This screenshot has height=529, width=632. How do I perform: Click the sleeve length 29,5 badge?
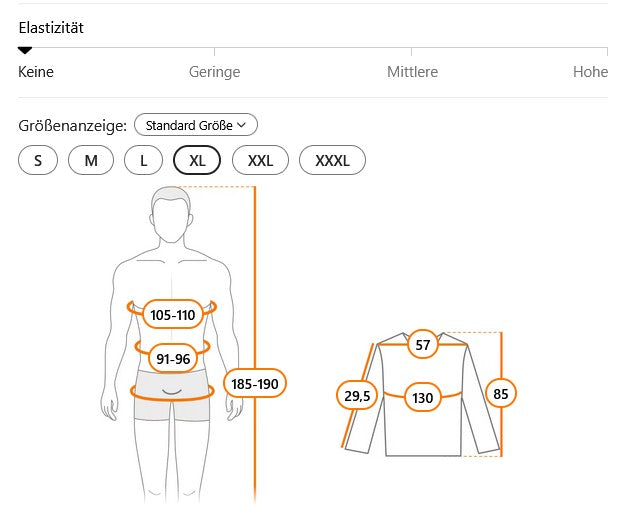click(x=357, y=396)
